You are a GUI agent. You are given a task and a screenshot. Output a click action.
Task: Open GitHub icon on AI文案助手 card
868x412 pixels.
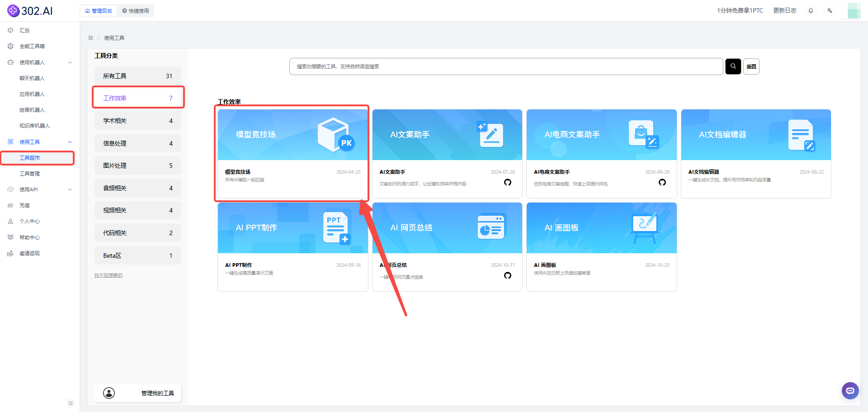[508, 182]
